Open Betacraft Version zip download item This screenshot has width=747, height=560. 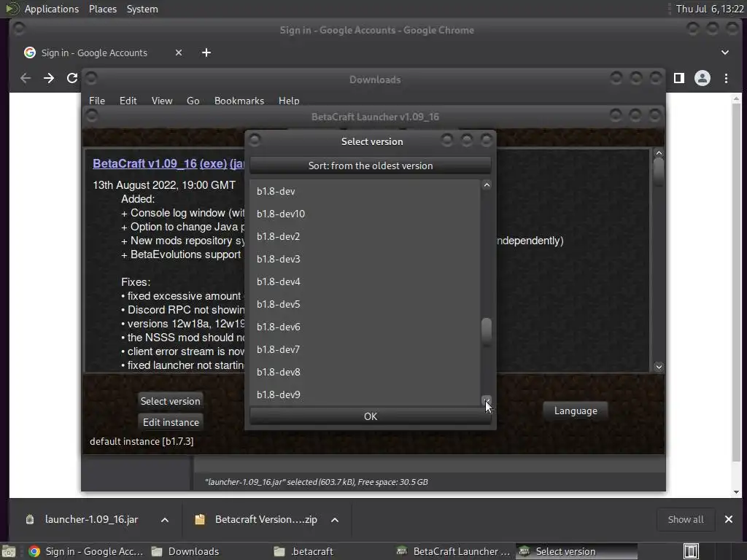[x=258, y=519]
